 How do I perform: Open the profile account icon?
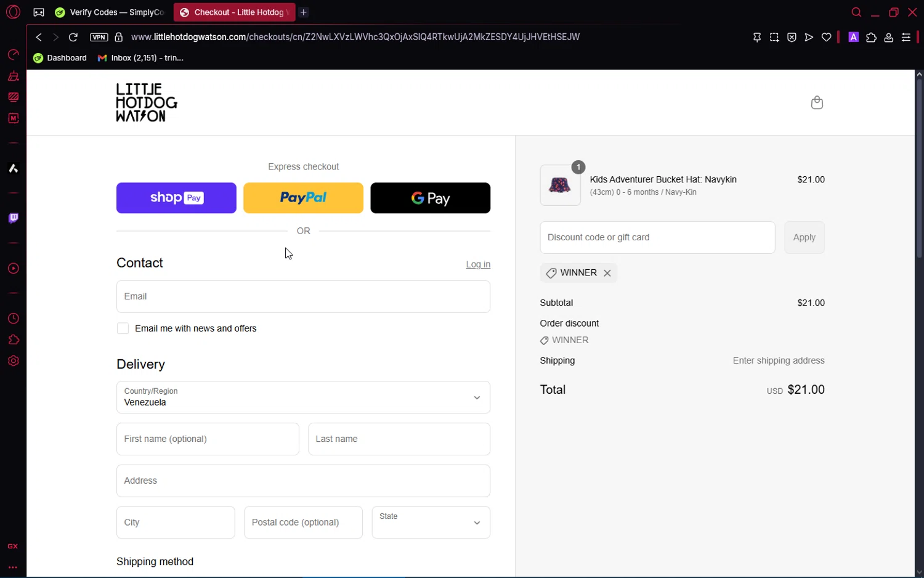point(888,37)
